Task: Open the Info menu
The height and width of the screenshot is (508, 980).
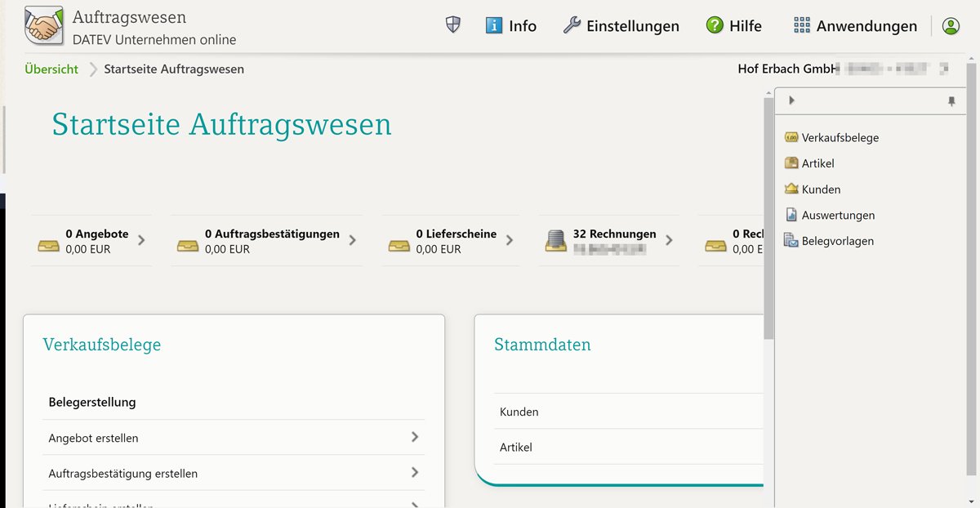Action: 511,26
